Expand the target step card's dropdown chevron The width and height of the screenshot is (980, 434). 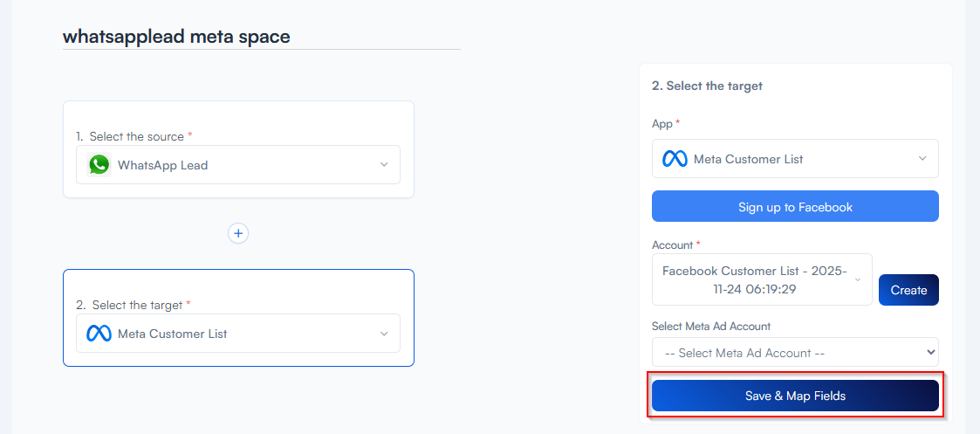click(x=384, y=334)
